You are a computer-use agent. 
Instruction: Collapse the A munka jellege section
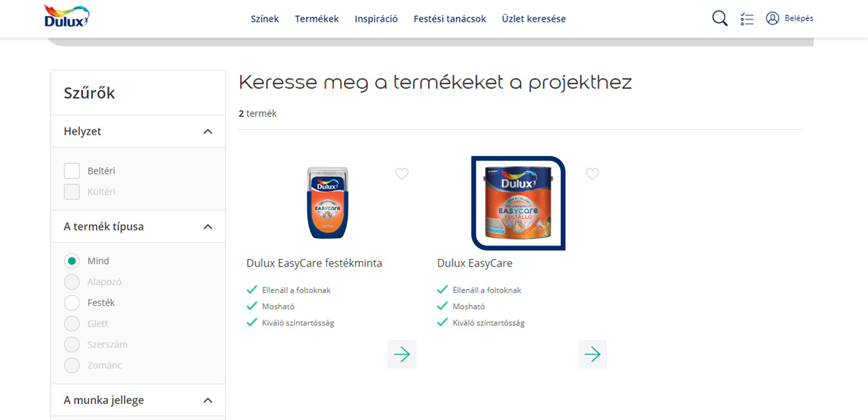click(207, 401)
